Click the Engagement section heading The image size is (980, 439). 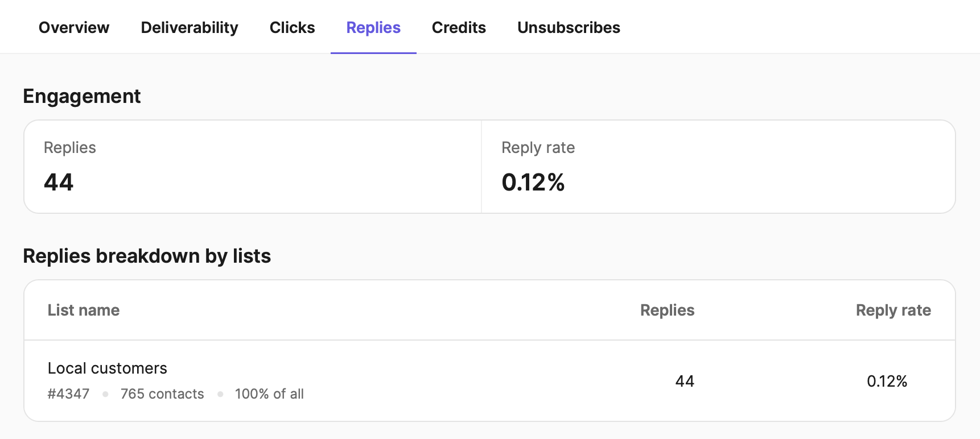[x=82, y=96]
